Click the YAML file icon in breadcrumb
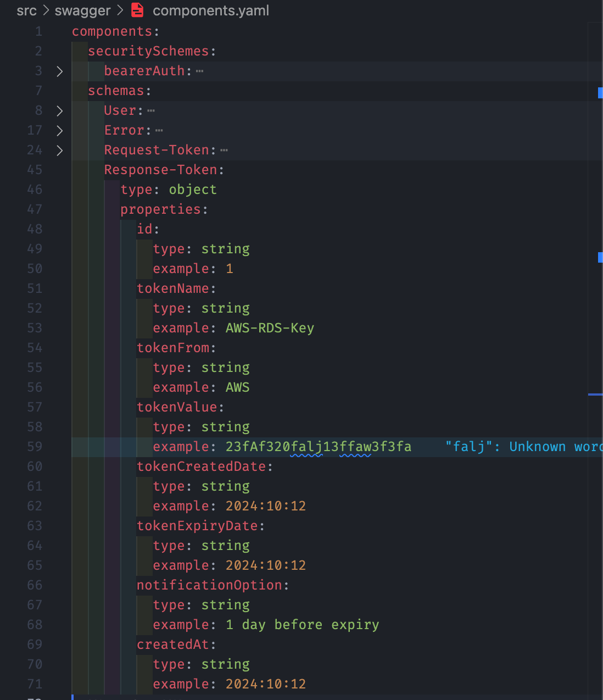Viewport: 603px width, 700px height. (137, 10)
